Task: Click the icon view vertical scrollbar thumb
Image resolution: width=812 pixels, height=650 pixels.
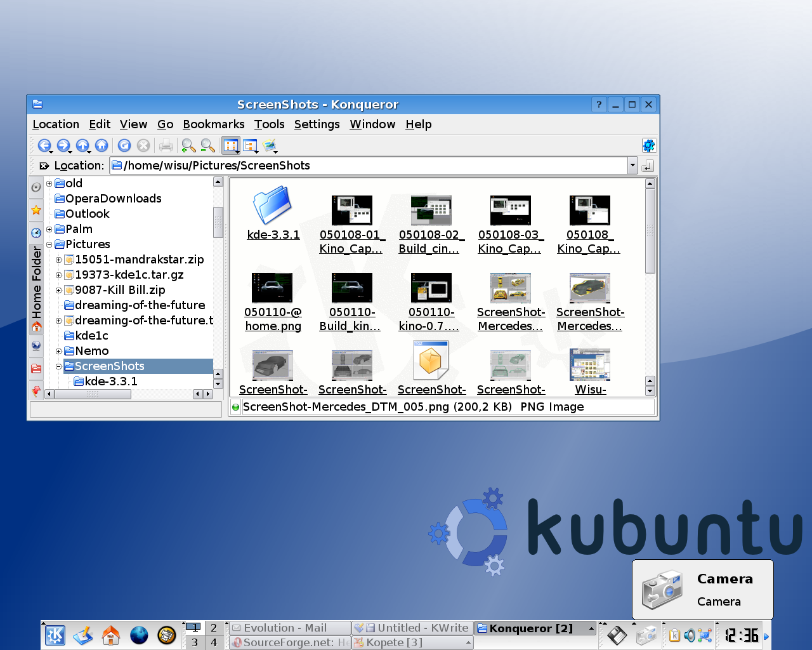Action: tap(650, 232)
